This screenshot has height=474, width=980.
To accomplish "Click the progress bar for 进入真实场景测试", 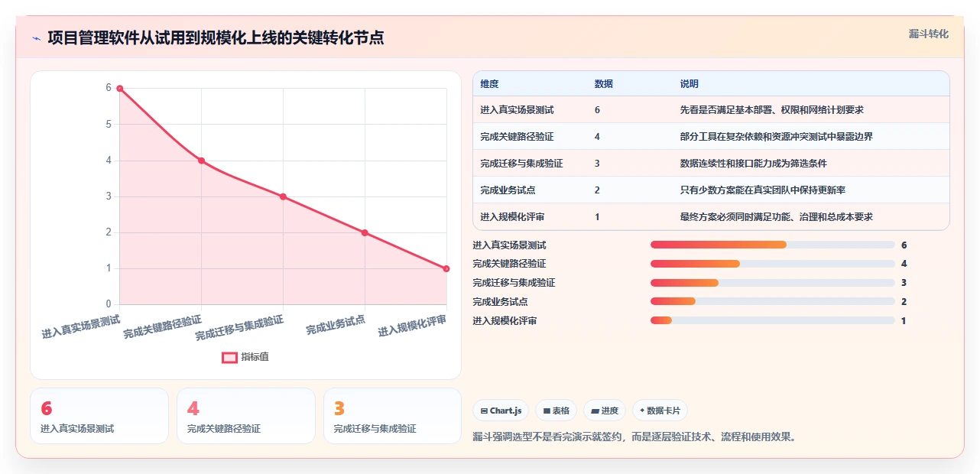I will pyautogui.click(x=772, y=245).
